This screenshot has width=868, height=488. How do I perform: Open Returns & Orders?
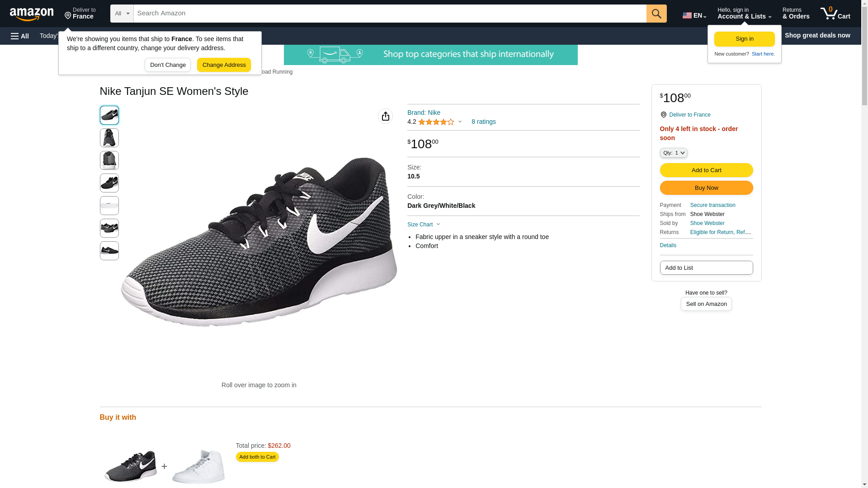796,14
